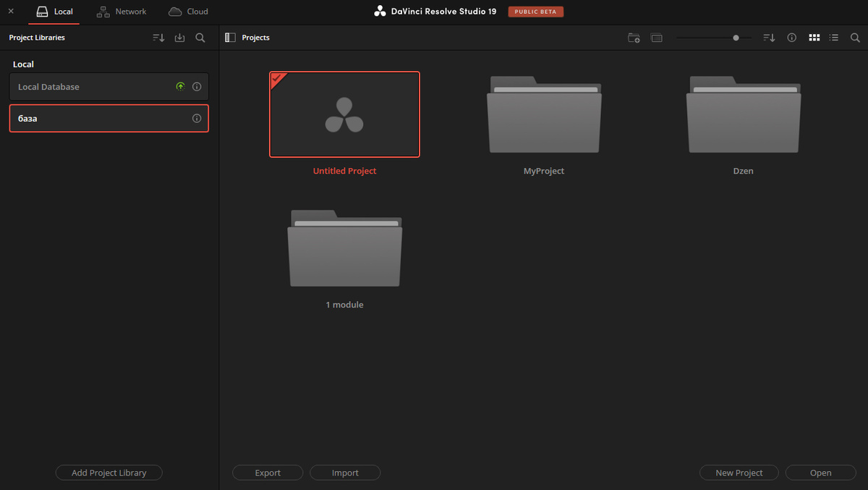Click the 1 module folder name
Image resolution: width=868 pixels, height=490 pixels.
pyautogui.click(x=344, y=305)
